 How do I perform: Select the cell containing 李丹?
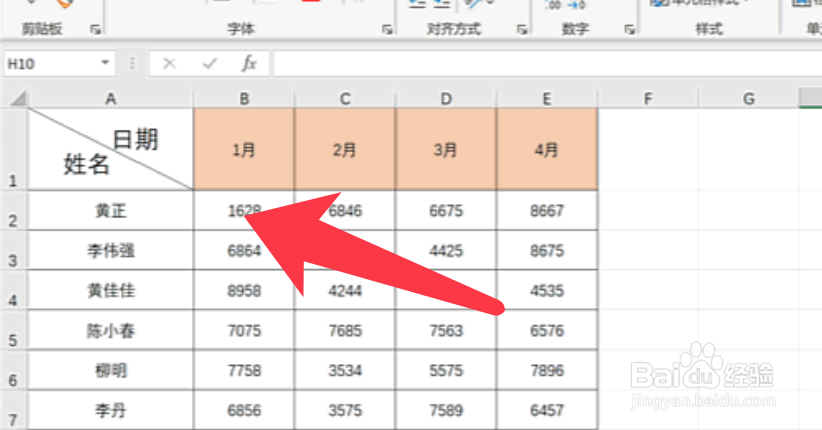click(111, 410)
